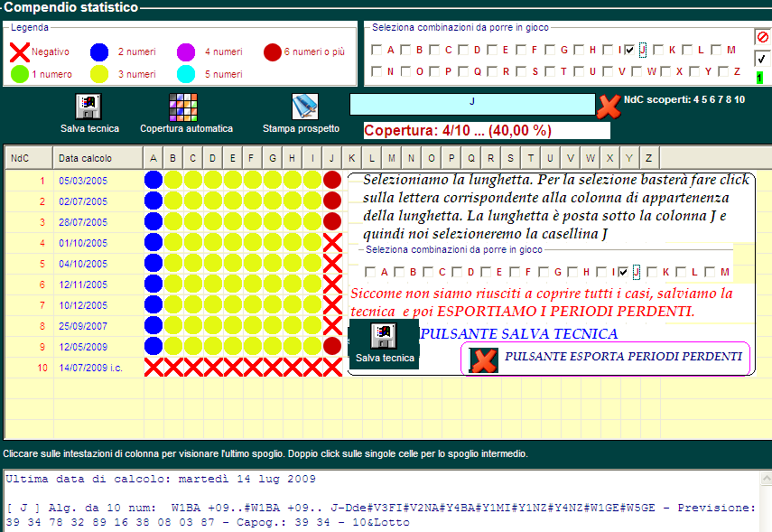
Task: Click the red X in row 10 column J
Action: 332,367
